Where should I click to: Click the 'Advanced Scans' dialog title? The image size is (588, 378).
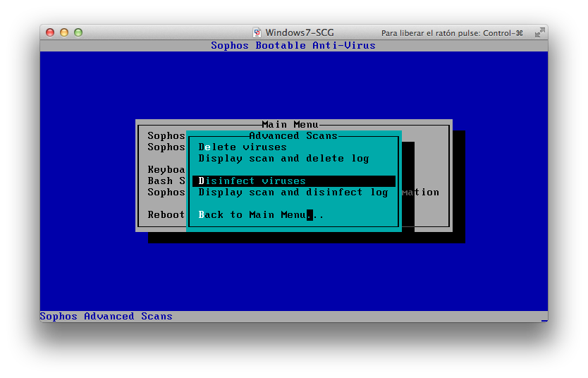[293, 135]
